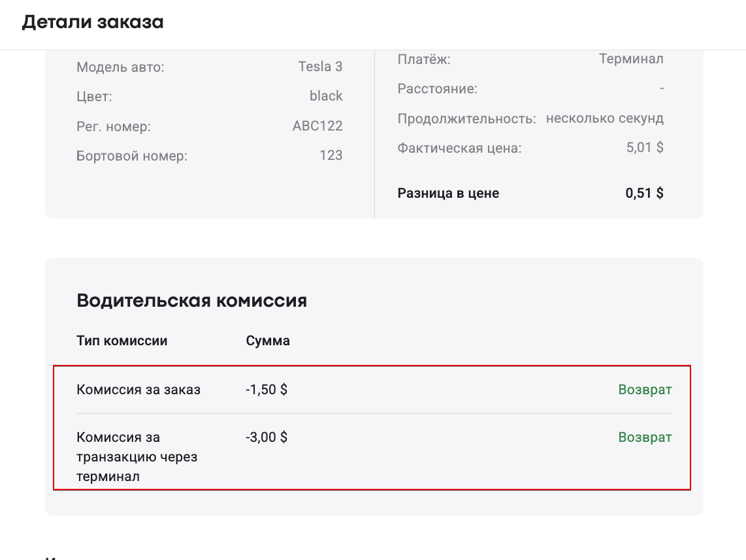Click the Тип комиссии column header
The height and width of the screenshot is (560, 746).
coord(122,341)
